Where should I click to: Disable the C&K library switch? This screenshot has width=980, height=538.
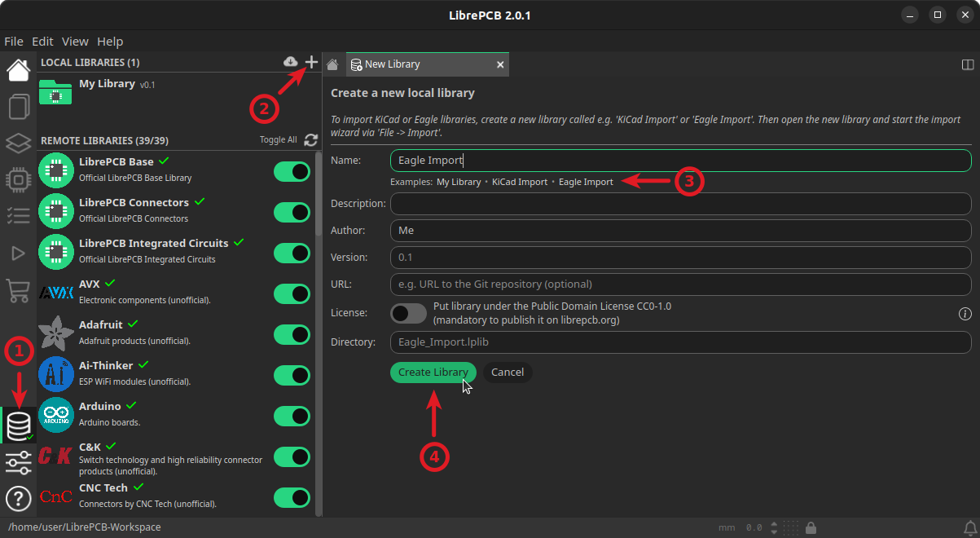[x=292, y=456]
